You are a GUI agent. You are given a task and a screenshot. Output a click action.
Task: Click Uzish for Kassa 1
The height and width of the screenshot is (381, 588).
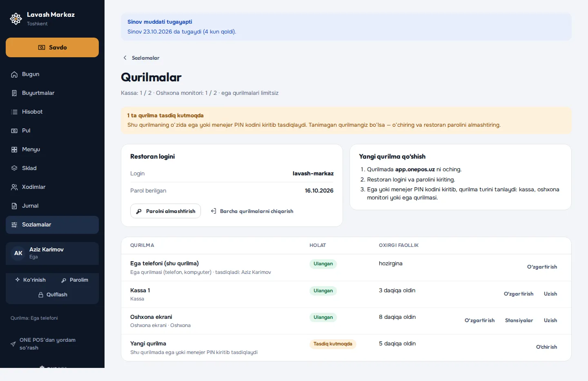point(550,294)
